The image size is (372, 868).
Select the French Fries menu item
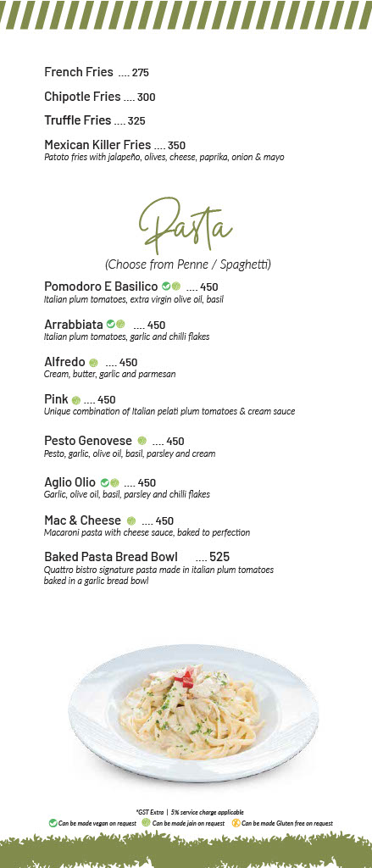(x=97, y=72)
